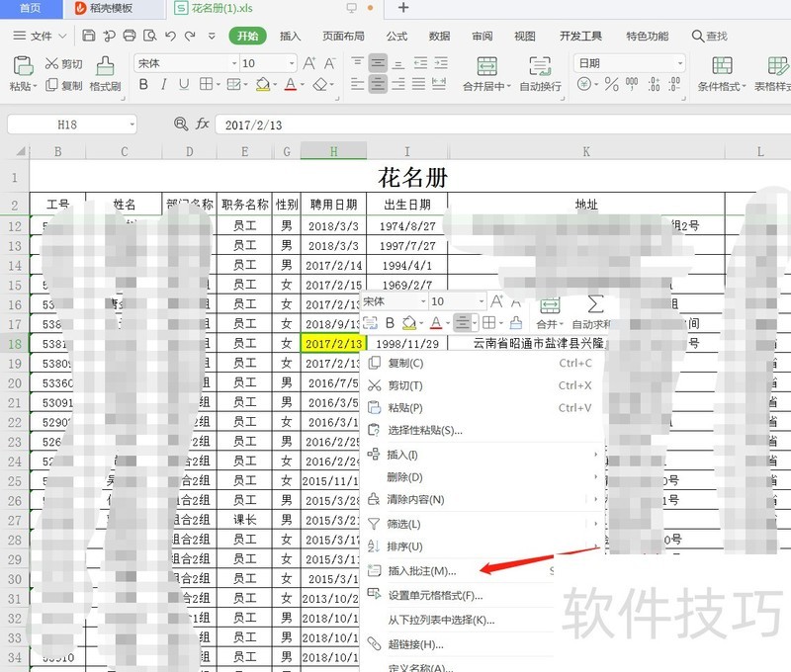Click the Print icon in quick toolbar

[130, 36]
